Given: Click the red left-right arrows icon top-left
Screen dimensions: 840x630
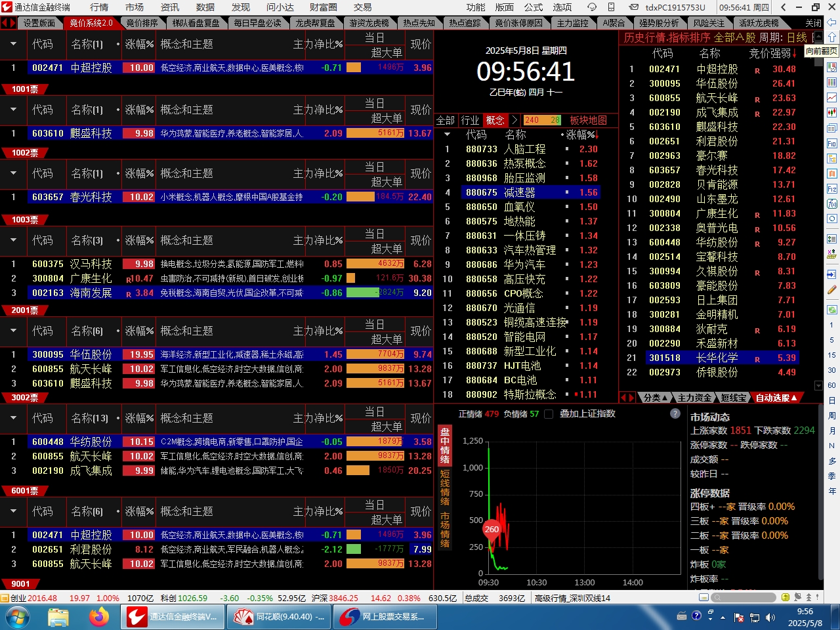Looking at the screenshot, I should (x=9, y=23).
